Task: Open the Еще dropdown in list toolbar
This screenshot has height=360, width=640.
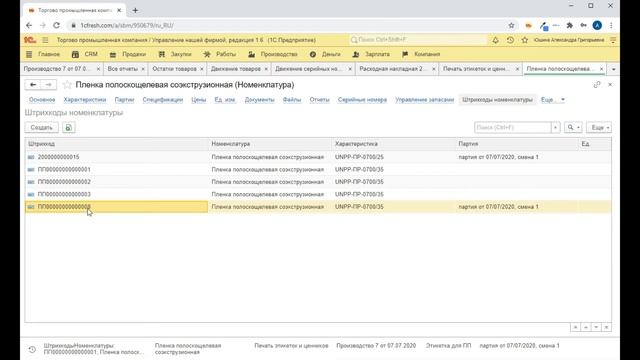Action: click(599, 128)
